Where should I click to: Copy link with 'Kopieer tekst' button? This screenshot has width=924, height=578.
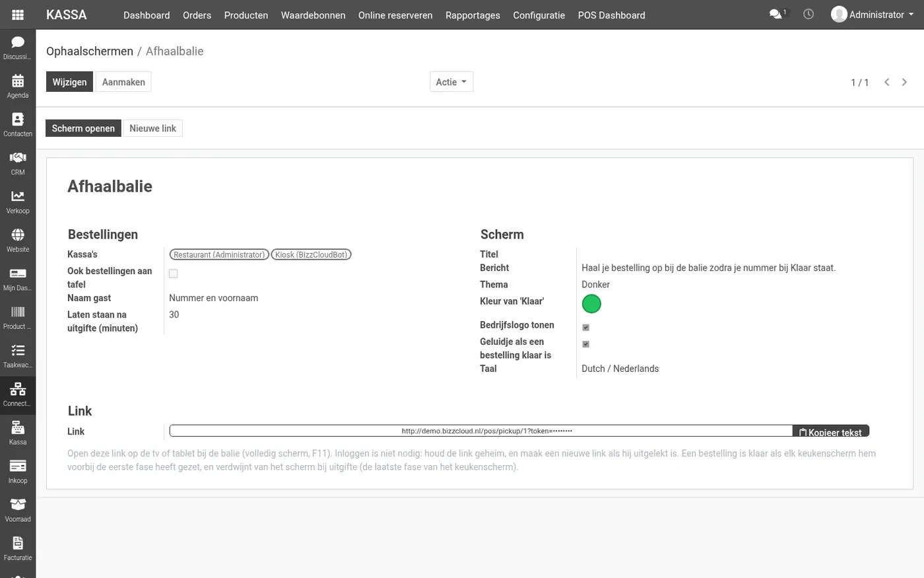coord(831,431)
